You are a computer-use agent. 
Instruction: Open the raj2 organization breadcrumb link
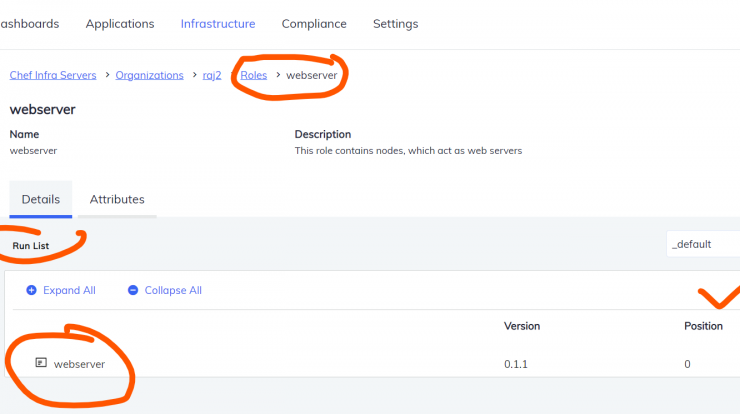(212, 75)
